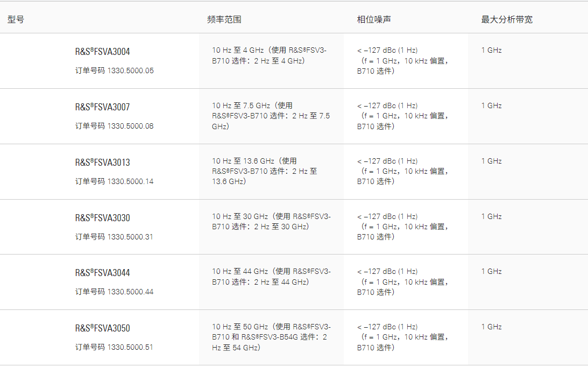
Task: Click order number 1330.5000.31
Action: [x=114, y=237]
